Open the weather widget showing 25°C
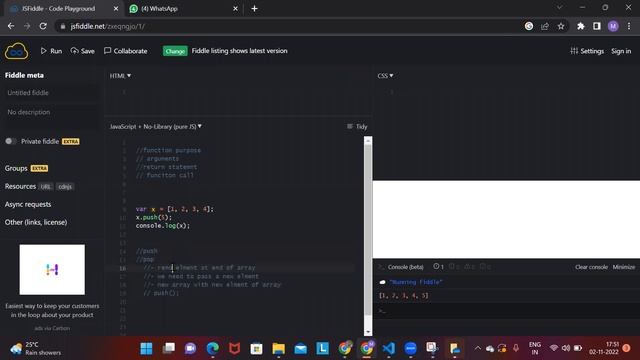640x360 pixels. 36,349
